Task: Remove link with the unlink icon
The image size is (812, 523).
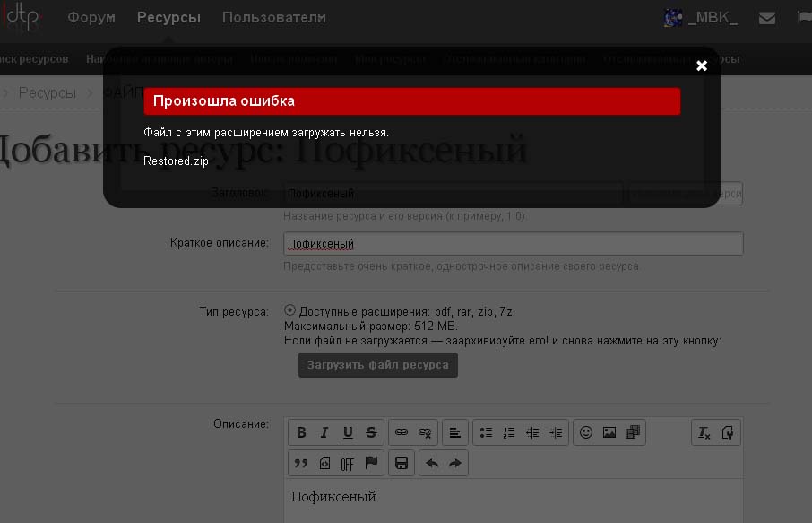Action: [425, 432]
